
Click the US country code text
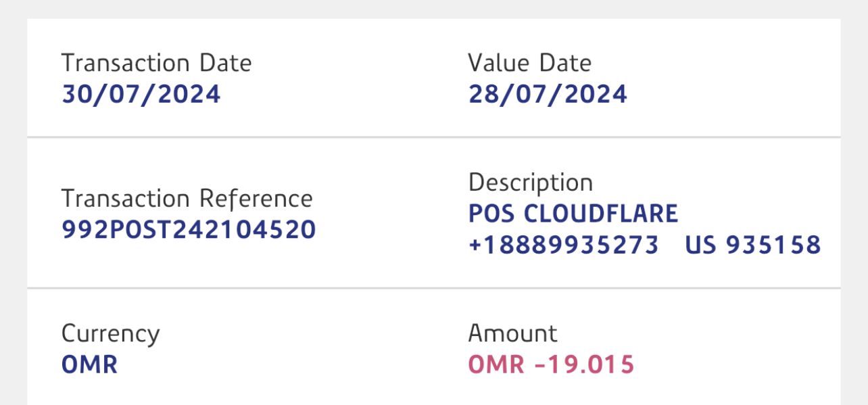(x=701, y=245)
